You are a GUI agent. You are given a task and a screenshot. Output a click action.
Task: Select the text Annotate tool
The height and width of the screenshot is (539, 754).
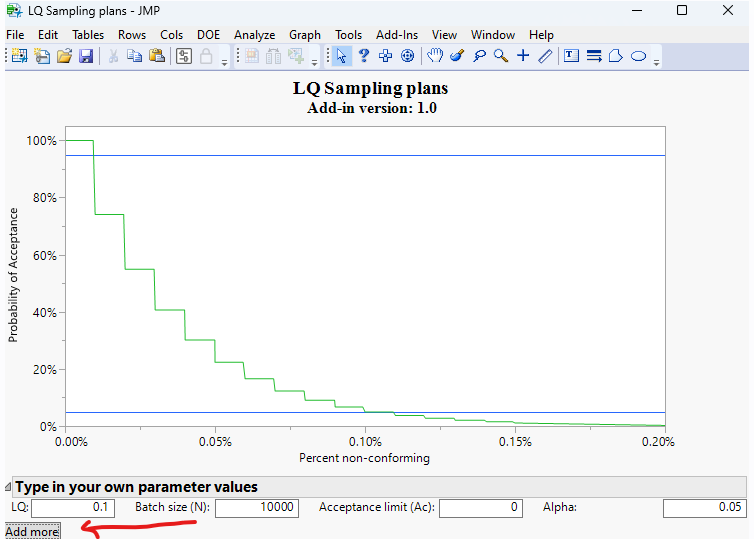click(571, 56)
